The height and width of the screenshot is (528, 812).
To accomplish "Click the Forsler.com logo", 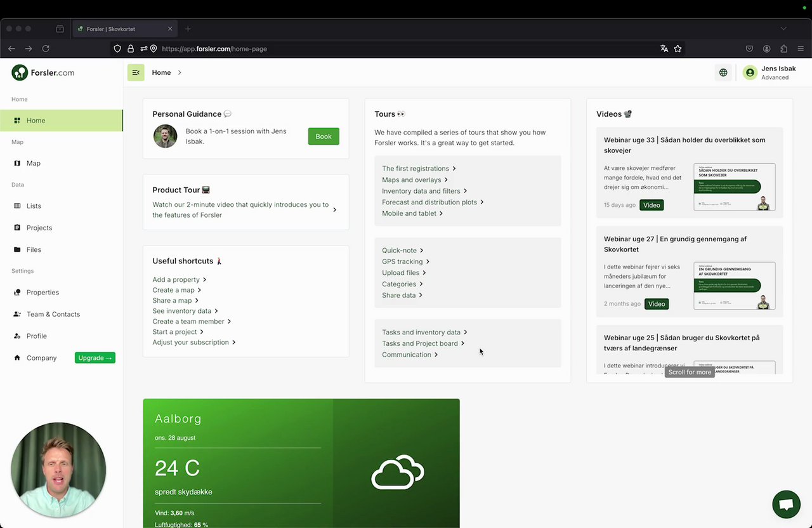I will click(43, 72).
